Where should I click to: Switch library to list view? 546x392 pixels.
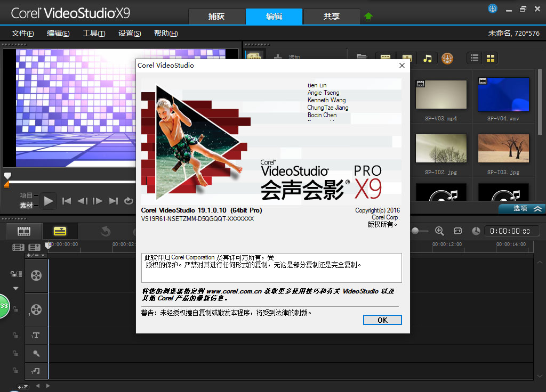click(474, 58)
